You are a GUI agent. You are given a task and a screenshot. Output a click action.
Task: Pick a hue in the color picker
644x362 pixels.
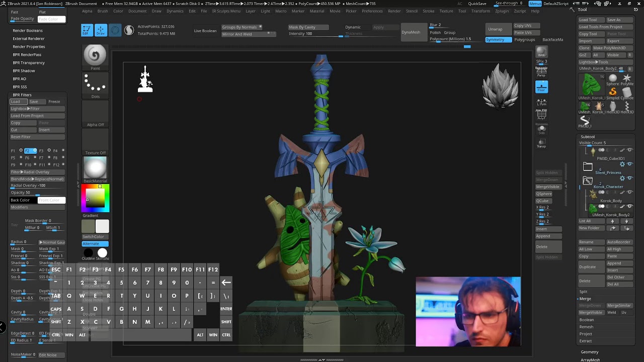point(95,198)
